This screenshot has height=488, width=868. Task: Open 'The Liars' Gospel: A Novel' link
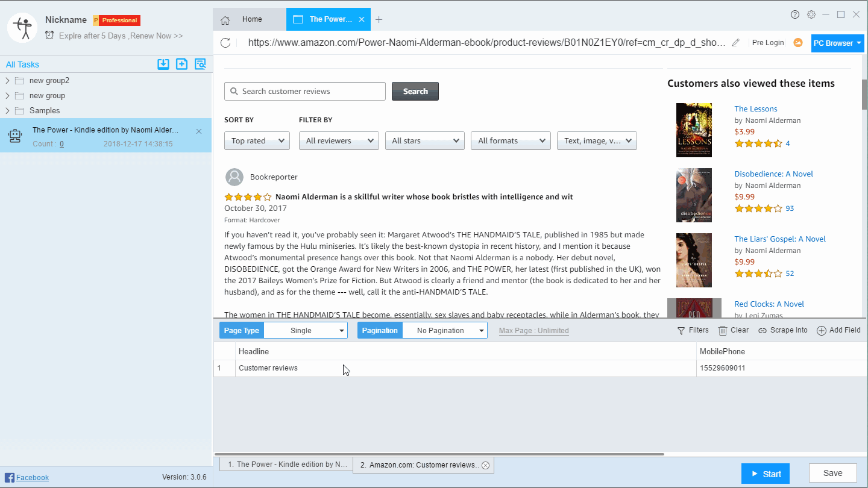[780, 239]
